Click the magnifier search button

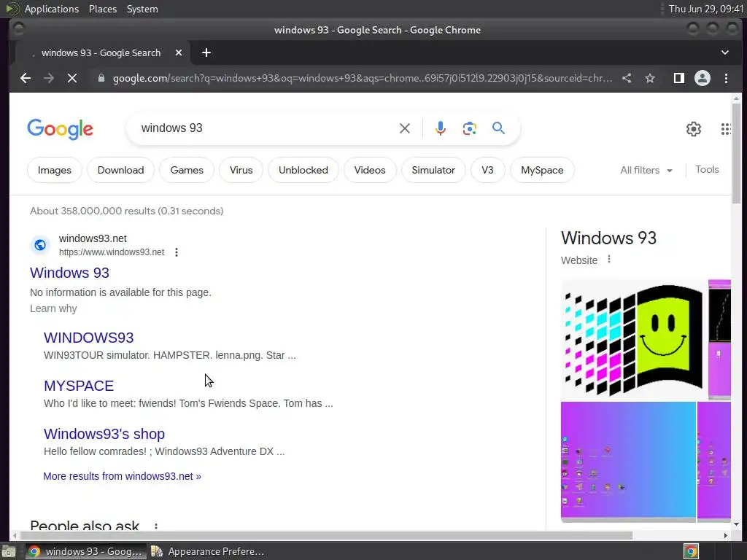pyautogui.click(x=498, y=128)
